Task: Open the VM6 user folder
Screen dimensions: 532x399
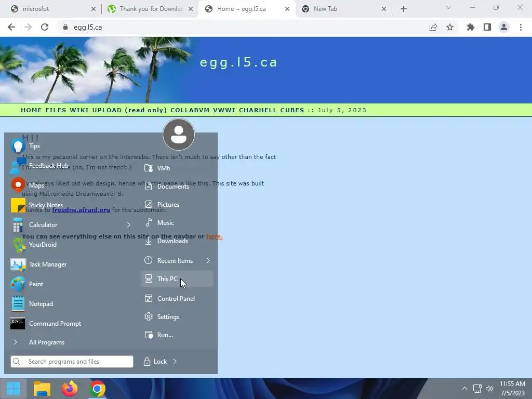Action: 177,168
